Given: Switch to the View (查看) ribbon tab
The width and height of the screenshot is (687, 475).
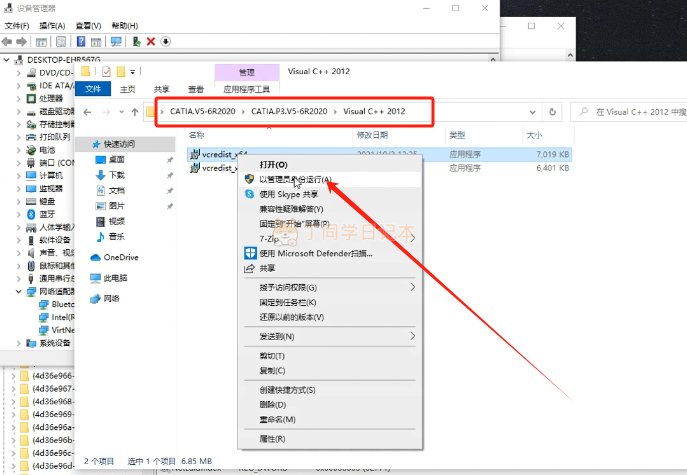Looking at the screenshot, I should pyautogui.click(x=196, y=89).
